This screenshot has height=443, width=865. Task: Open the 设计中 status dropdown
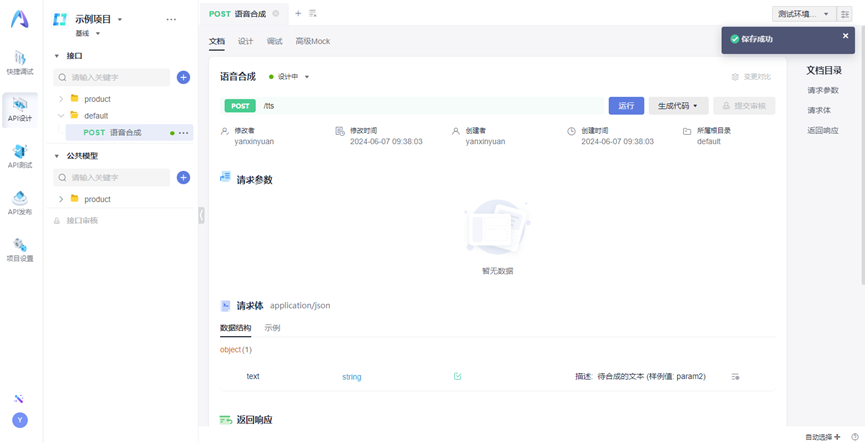289,77
